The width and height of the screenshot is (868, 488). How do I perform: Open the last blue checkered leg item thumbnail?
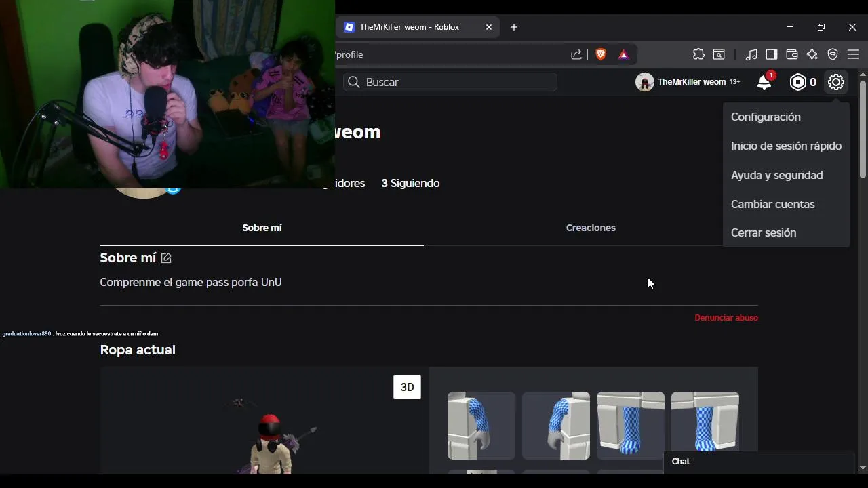click(705, 422)
